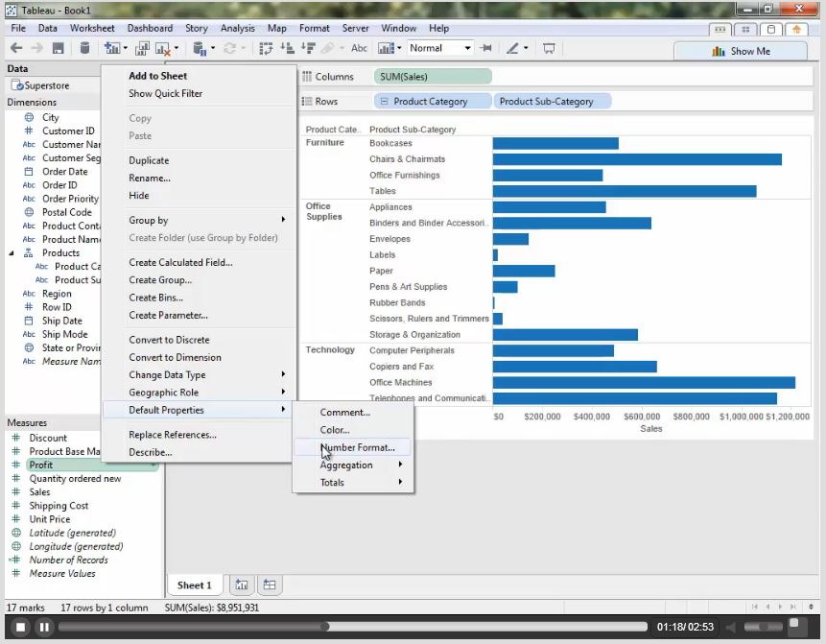Viewport: 826px width, 644px height.
Task: Pause the video playback
Action: [44, 627]
